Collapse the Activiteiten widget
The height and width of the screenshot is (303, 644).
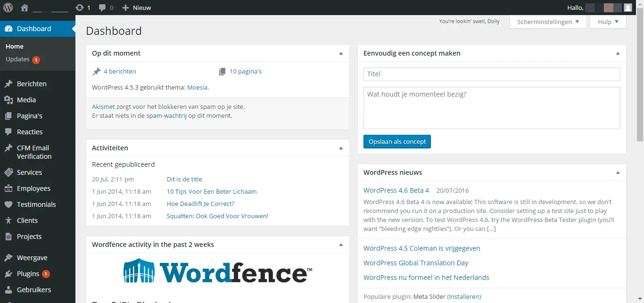click(341, 148)
